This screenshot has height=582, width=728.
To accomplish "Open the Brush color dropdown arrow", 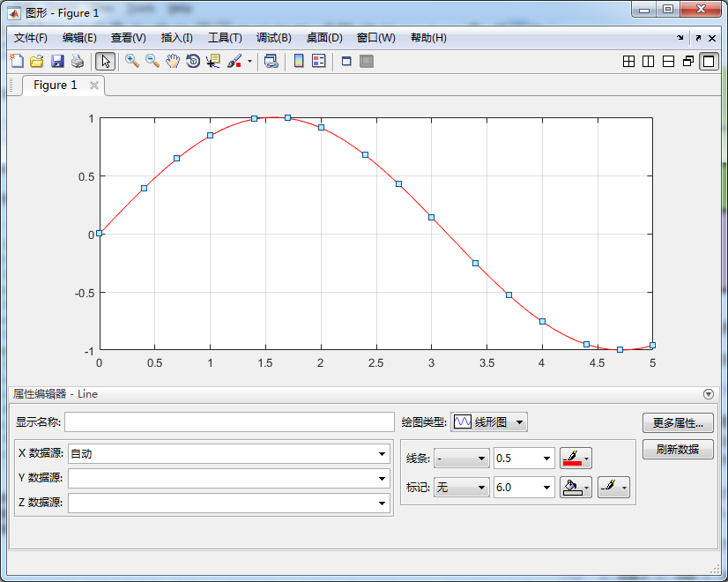I will pyautogui.click(x=249, y=61).
